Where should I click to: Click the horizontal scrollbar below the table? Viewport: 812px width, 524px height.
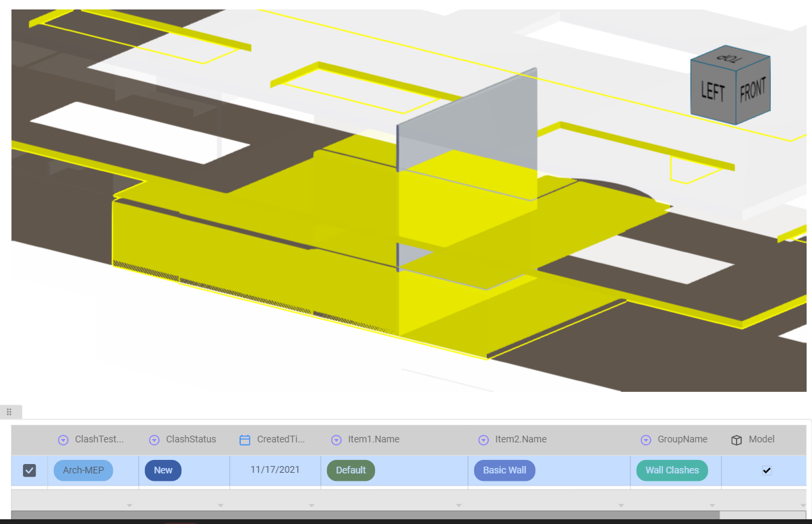[366, 515]
